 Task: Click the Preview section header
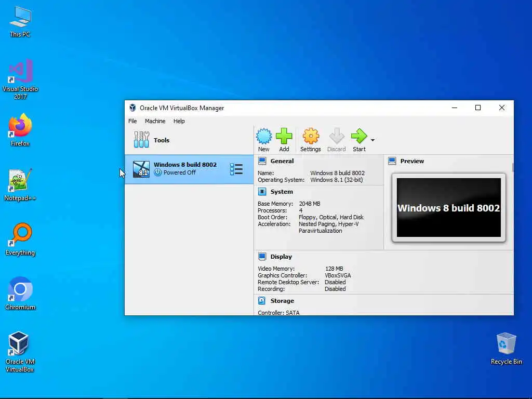click(x=412, y=161)
